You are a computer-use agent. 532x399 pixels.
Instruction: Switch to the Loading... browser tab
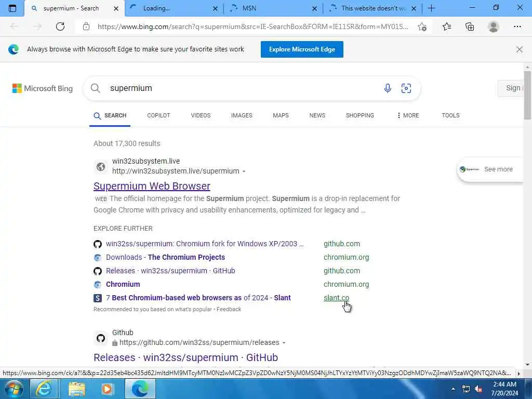click(174, 8)
